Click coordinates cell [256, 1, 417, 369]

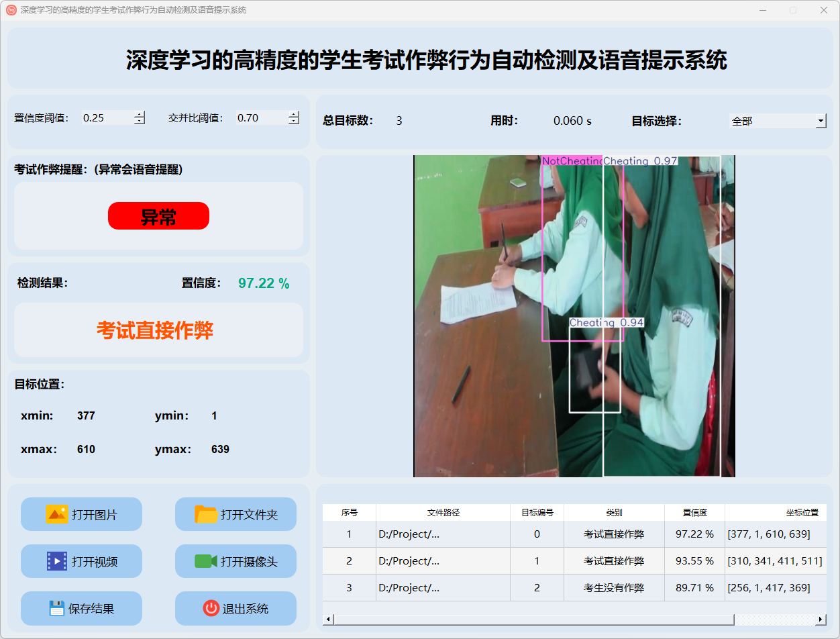[776, 588]
